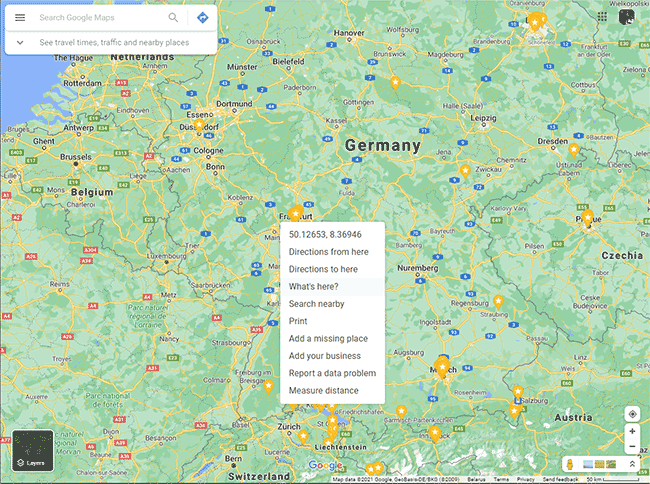Click the Hanover city label
Viewport: 650px width, 484px height.
coord(349,33)
